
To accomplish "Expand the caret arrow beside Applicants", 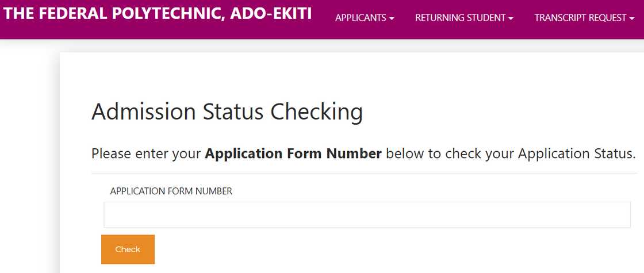I will coord(392,18).
